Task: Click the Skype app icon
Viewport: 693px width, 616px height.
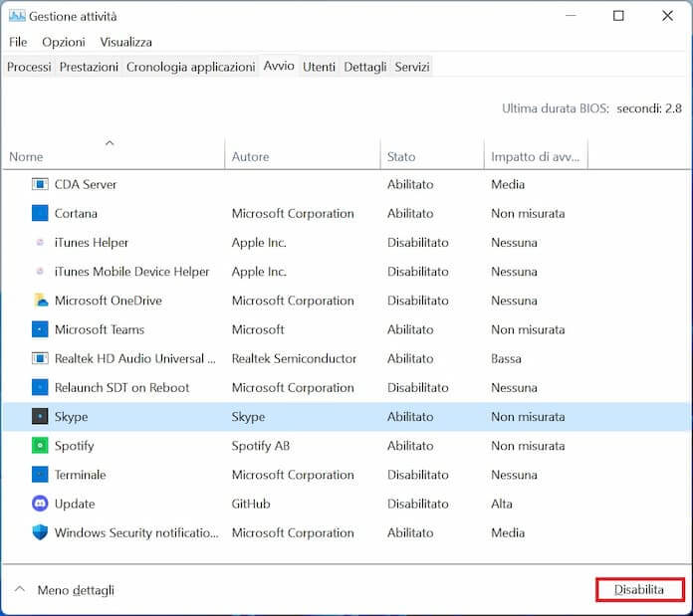Action: [40, 416]
